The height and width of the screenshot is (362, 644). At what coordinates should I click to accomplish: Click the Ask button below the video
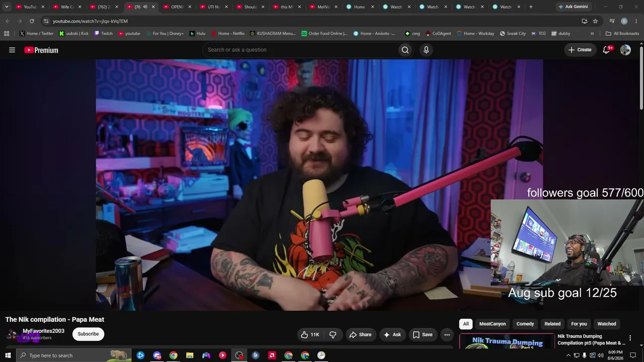(392, 334)
